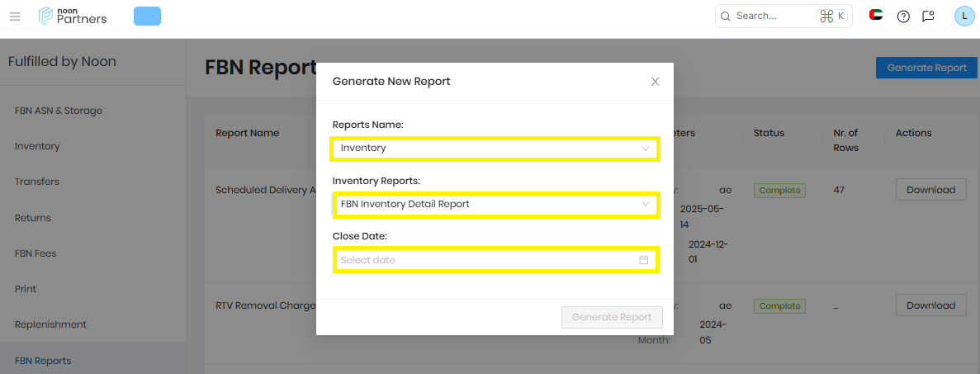Screen dimensions: 980x374
Task: Click the Nr. of Rows column header
Action: 845,140
